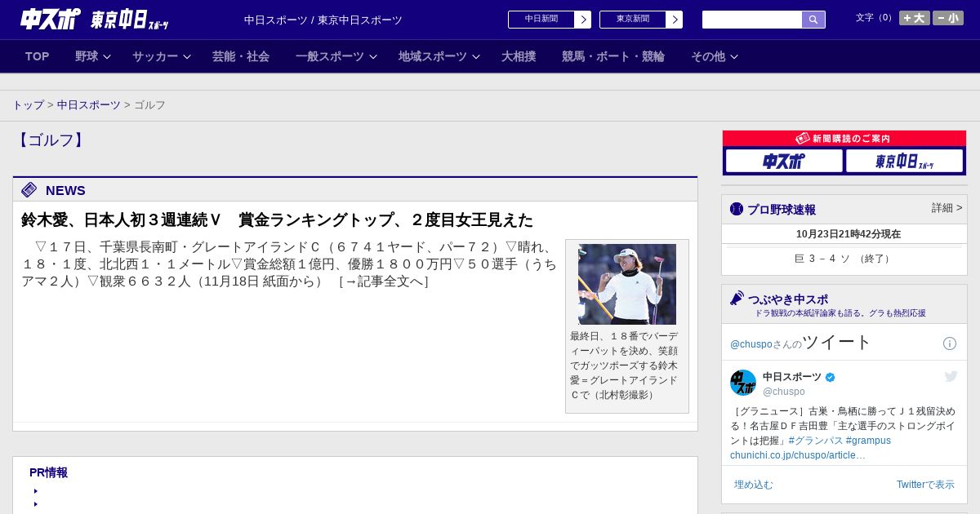Image resolution: width=980 pixels, height=514 pixels.
Task: Expand the 地域スポーツ menu
Action: [439, 56]
